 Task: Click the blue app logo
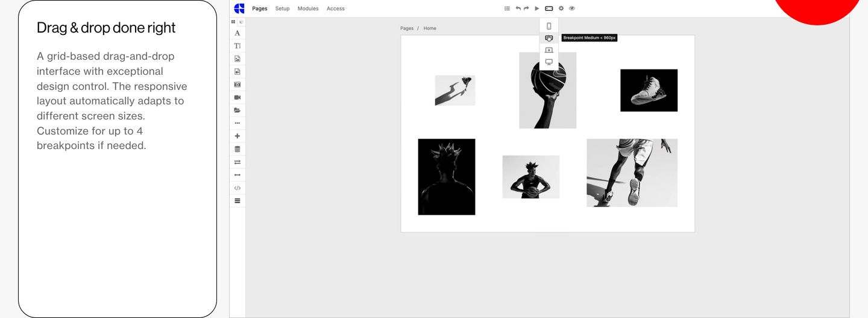point(239,8)
